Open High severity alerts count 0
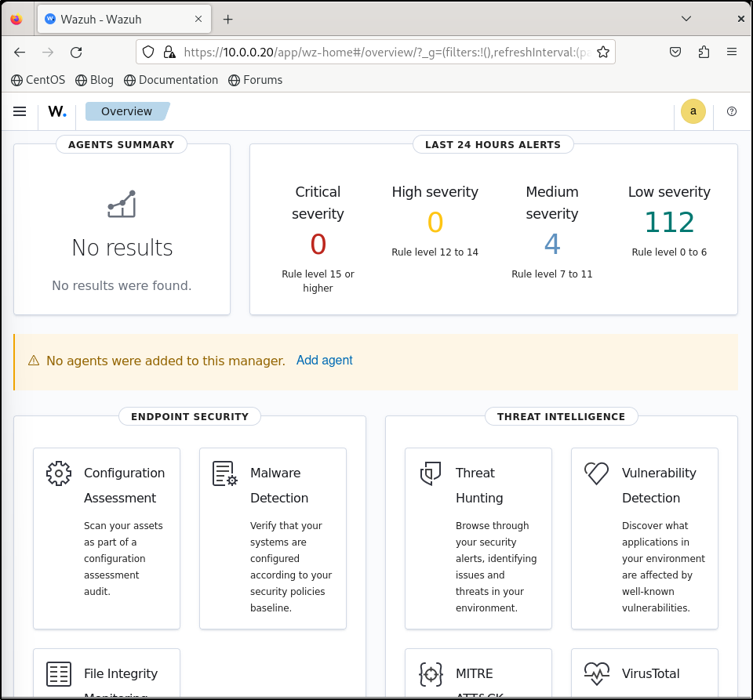Image resolution: width=753 pixels, height=700 pixels. click(435, 222)
